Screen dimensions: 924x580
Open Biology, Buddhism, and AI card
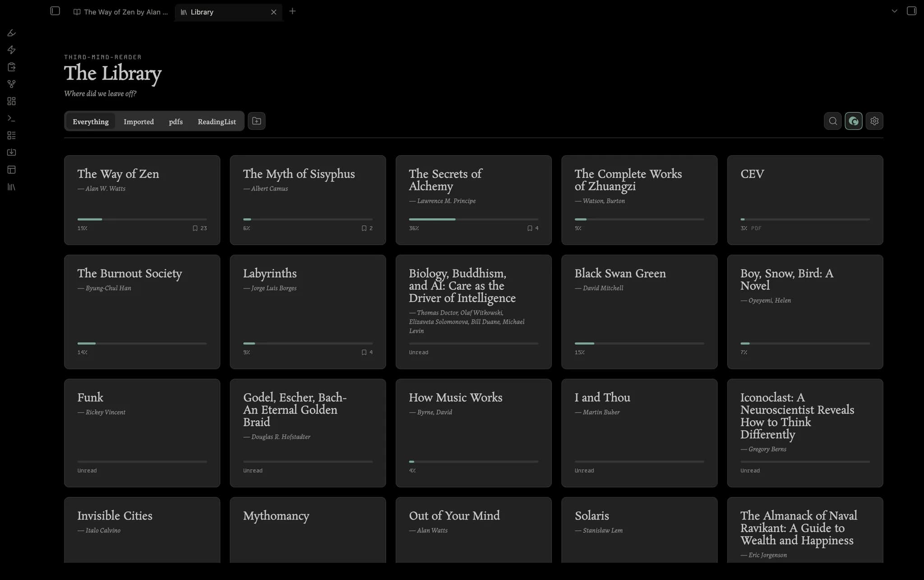coord(473,312)
